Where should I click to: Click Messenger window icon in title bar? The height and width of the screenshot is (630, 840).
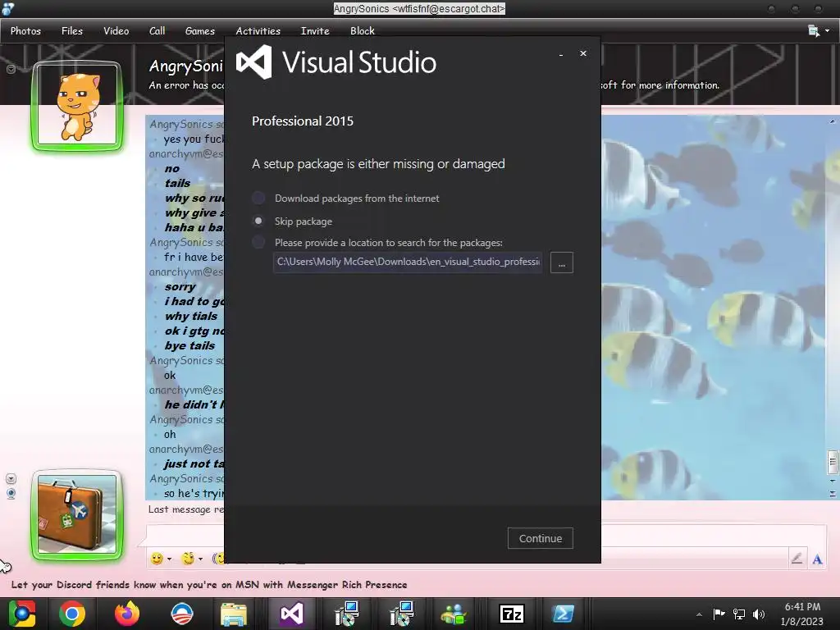[8, 8]
